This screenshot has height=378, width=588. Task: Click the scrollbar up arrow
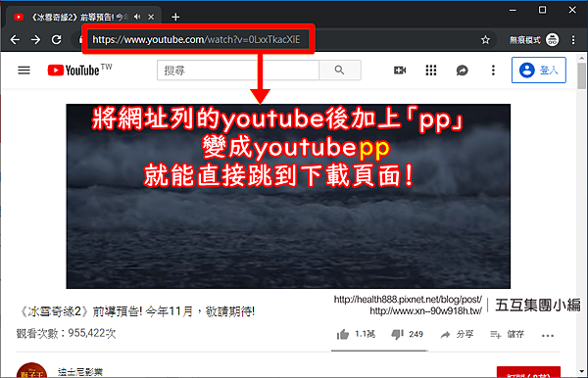[581, 58]
